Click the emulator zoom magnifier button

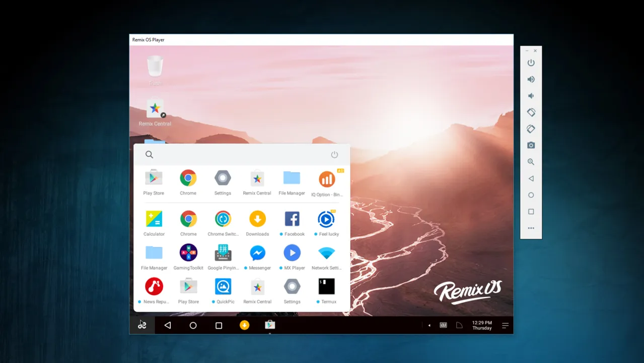pyautogui.click(x=531, y=162)
